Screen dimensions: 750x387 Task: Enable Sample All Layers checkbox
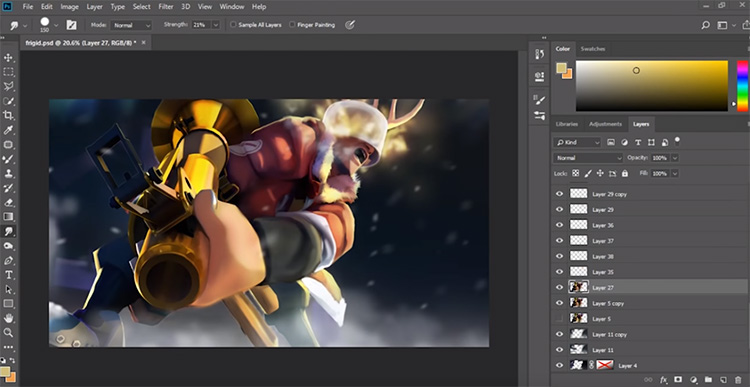pyautogui.click(x=233, y=25)
